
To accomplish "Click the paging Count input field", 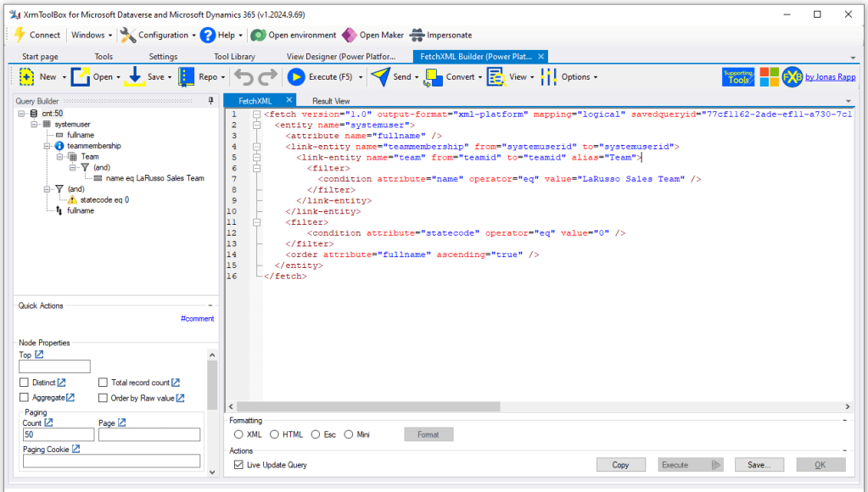I will point(58,435).
